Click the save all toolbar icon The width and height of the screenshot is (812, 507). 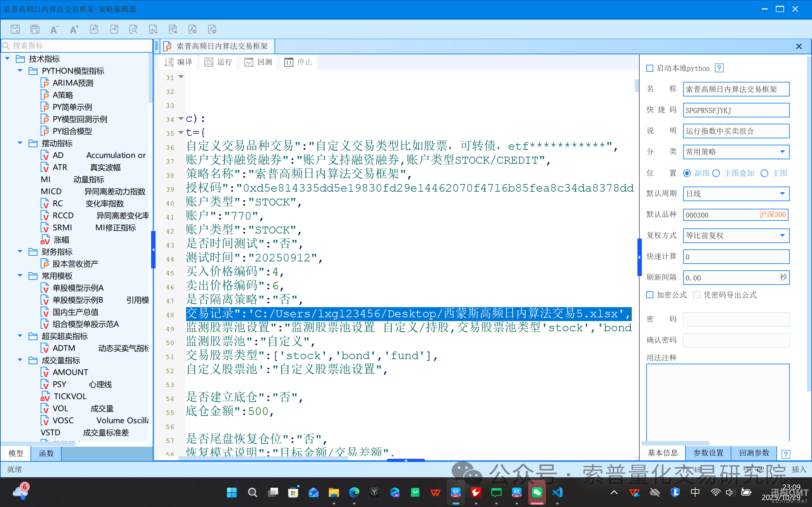[35, 29]
